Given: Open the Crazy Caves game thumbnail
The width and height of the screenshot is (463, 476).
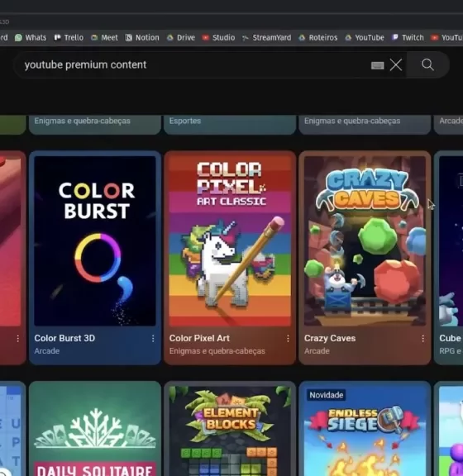Looking at the screenshot, I should 365,241.
